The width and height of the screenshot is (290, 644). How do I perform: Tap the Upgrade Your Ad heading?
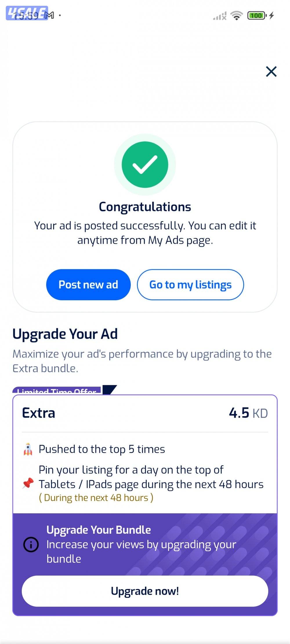click(65, 334)
